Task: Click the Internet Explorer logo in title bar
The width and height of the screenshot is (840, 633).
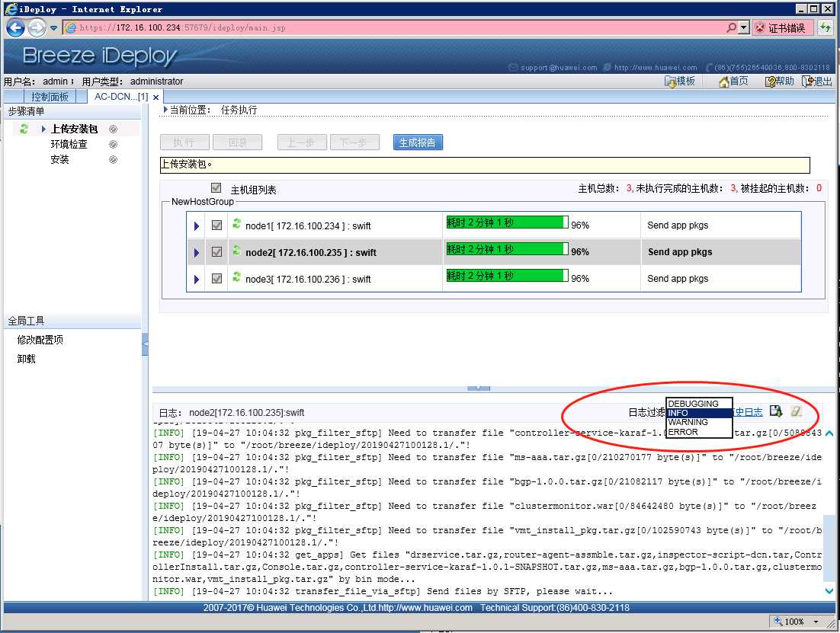Action: 11,8
